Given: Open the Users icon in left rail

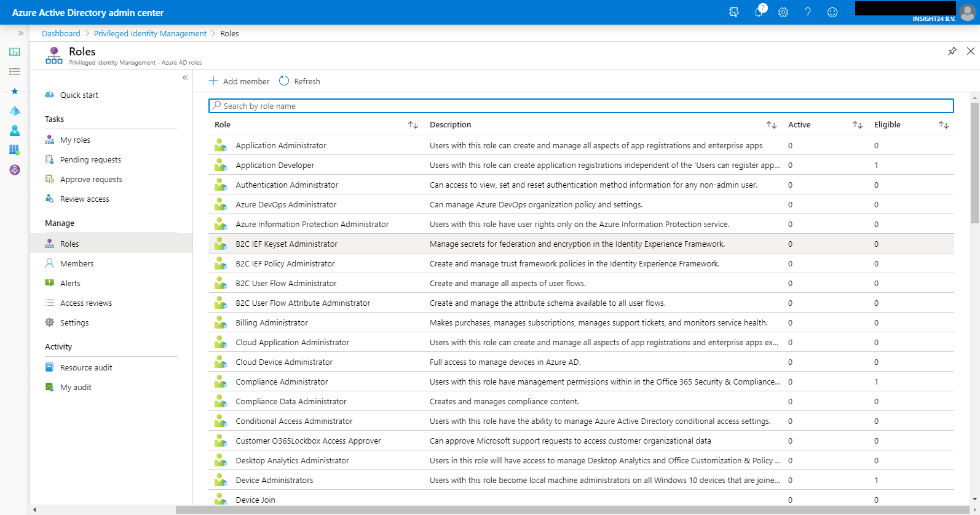Looking at the screenshot, I should point(15,130).
